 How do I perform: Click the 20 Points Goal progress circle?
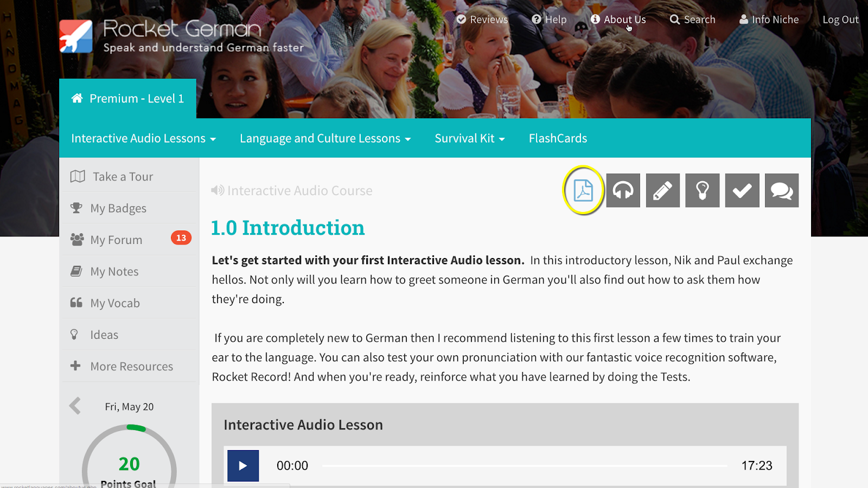click(x=129, y=457)
